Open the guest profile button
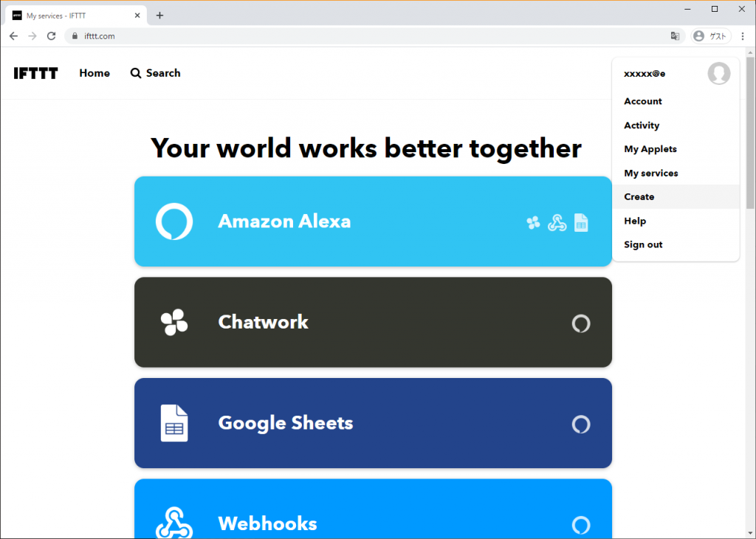 (x=711, y=36)
